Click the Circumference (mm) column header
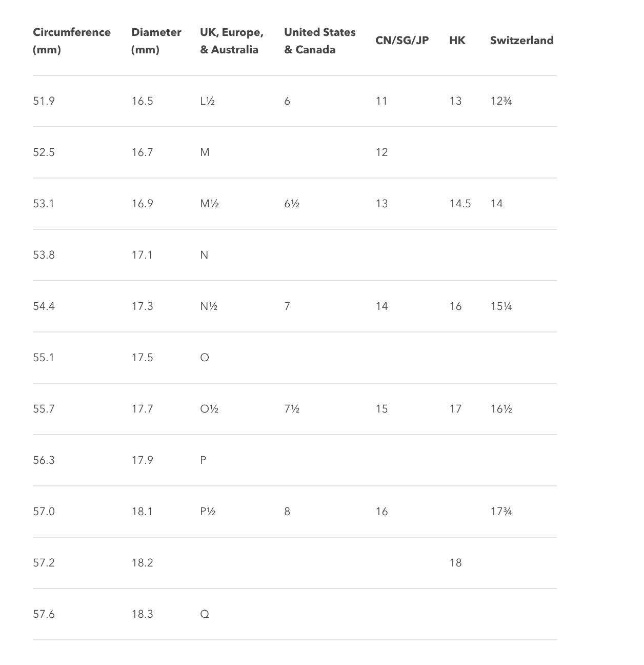The height and width of the screenshot is (665, 644). coord(72,41)
